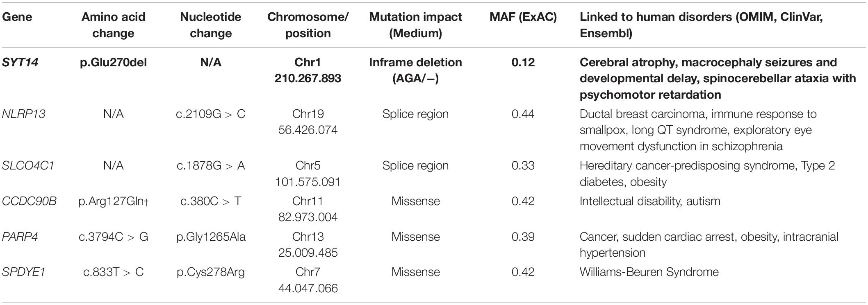Select the Inframe deletion (AGA/−) cell
The image size is (868, 305).
tap(415, 70)
